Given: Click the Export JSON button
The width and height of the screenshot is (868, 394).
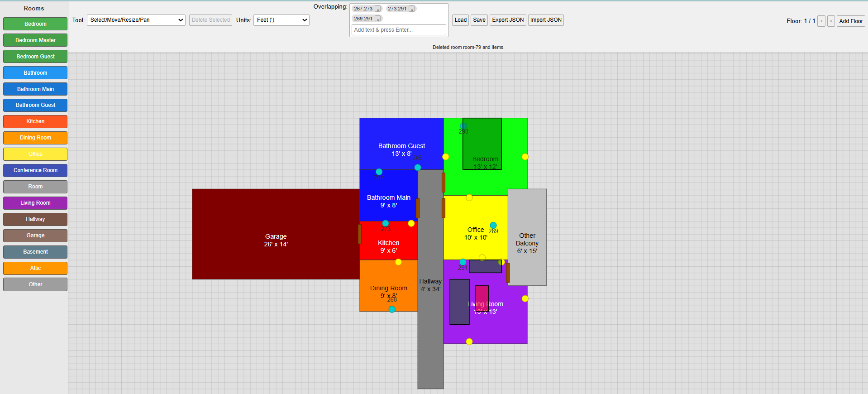Looking at the screenshot, I should pyautogui.click(x=508, y=20).
